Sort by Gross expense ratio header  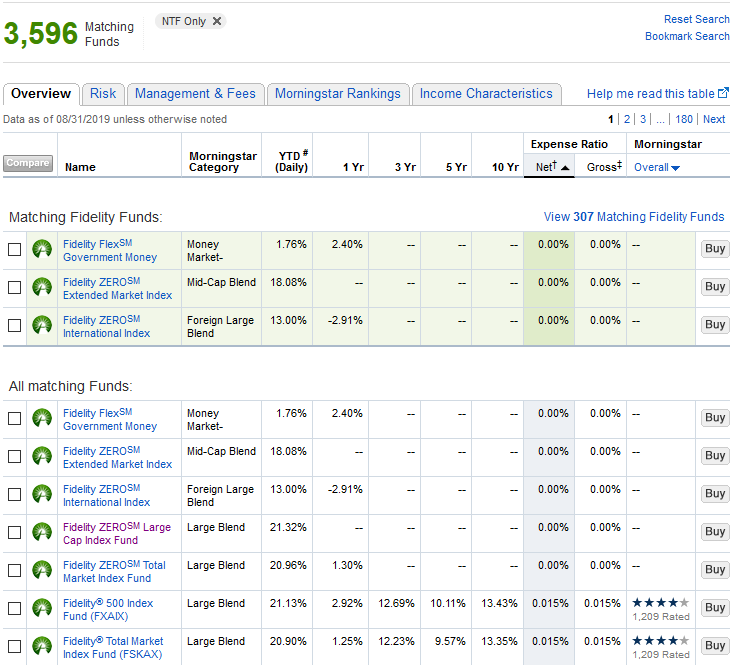pos(604,166)
